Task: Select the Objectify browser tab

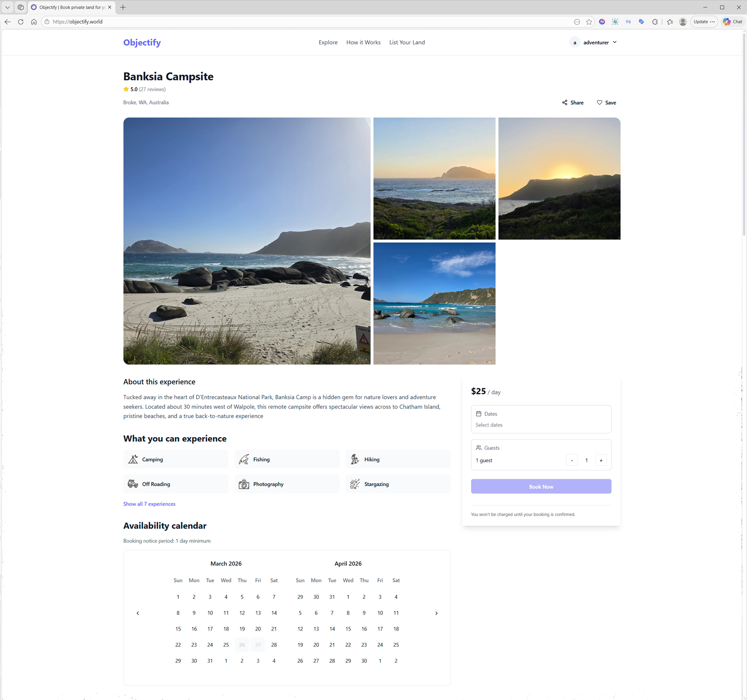Action: (x=71, y=7)
